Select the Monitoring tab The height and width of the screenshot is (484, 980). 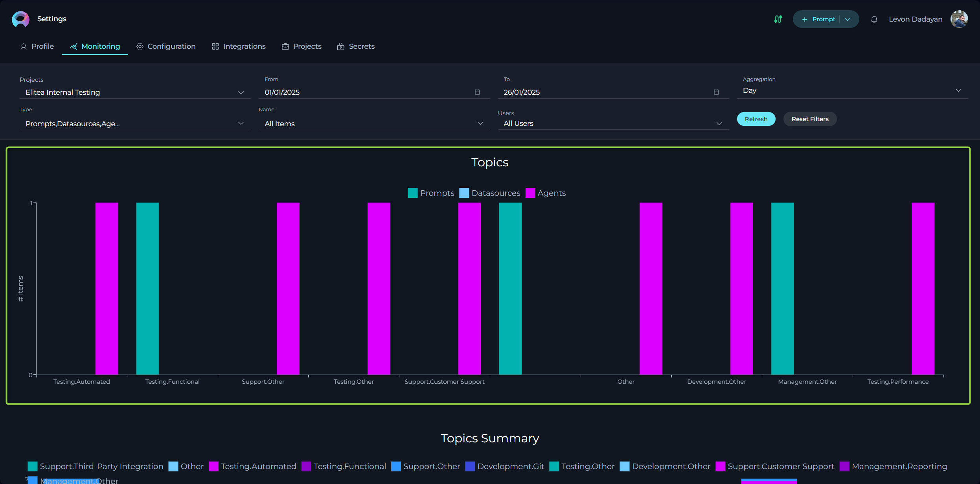(95, 46)
